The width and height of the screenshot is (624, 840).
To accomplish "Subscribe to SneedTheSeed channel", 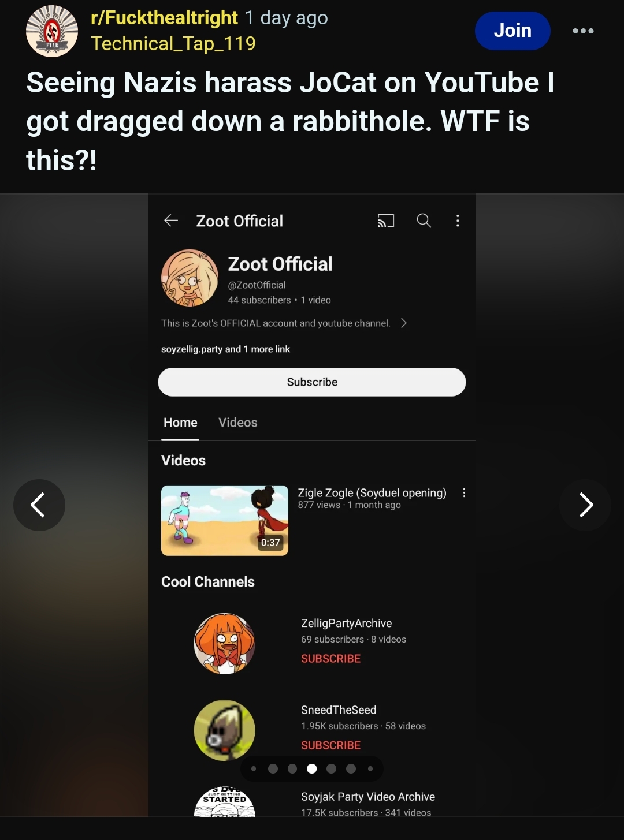I will pos(330,745).
